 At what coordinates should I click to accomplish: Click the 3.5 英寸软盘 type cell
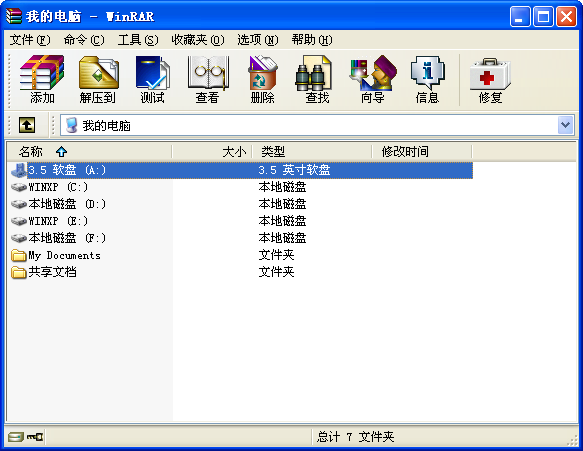tap(294, 170)
